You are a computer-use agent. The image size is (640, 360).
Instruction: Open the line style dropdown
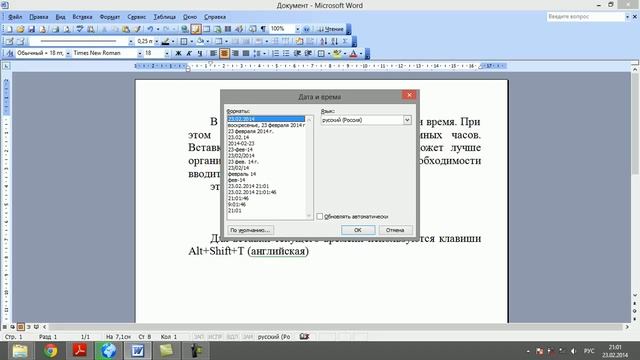click(131, 41)
